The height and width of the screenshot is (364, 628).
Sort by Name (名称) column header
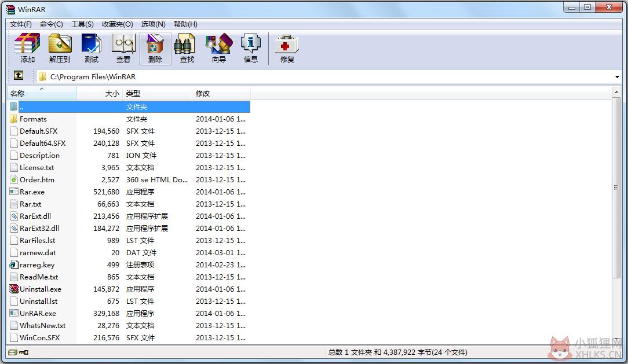pyautogui.click(x=42, y=93)
